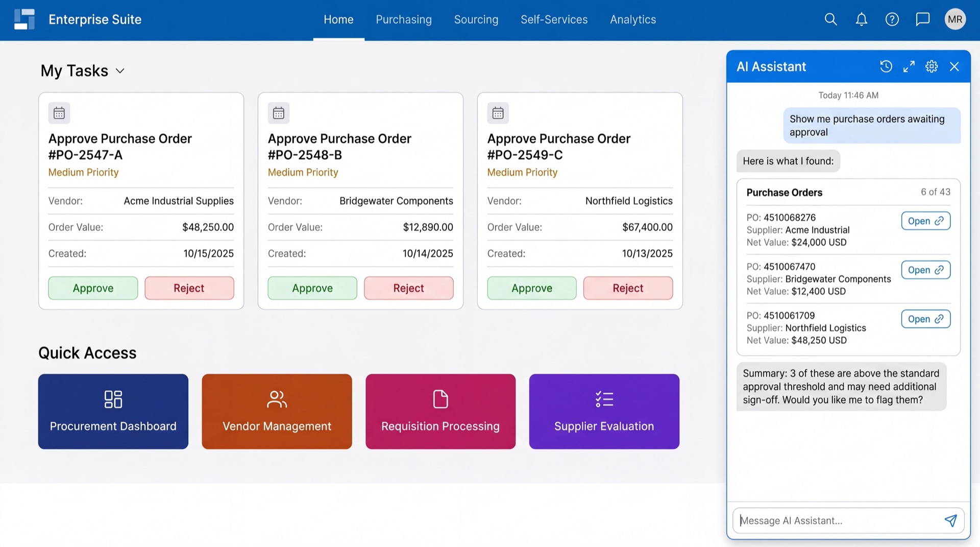Click order value $67,400.00
980x547 pixels.
coord(647,227)
